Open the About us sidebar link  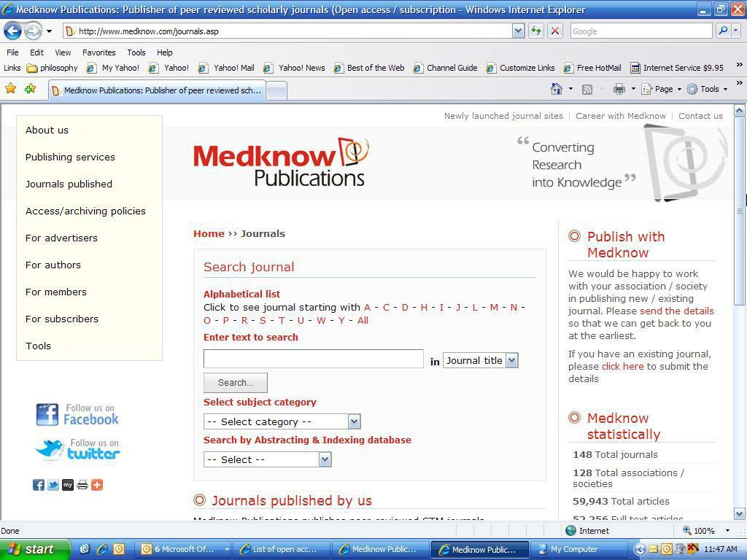(x=47, y=130)
